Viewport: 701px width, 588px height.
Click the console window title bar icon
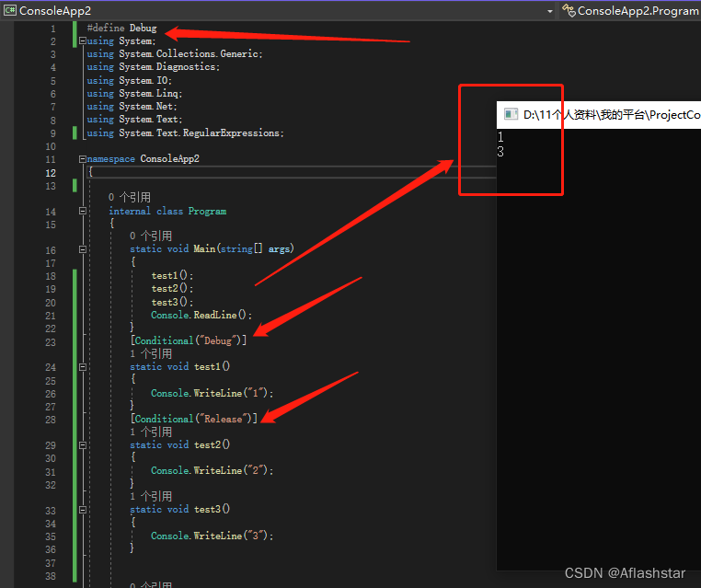[x=511, y=114]
